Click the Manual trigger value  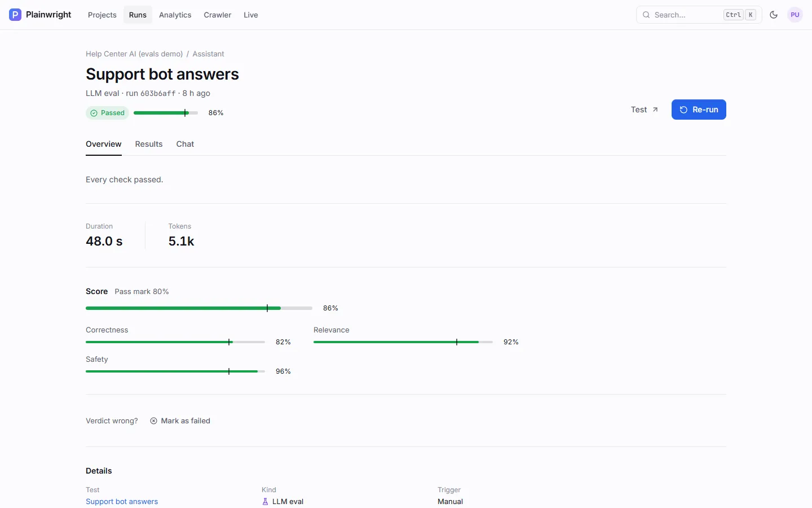click(x=450, y=501)
